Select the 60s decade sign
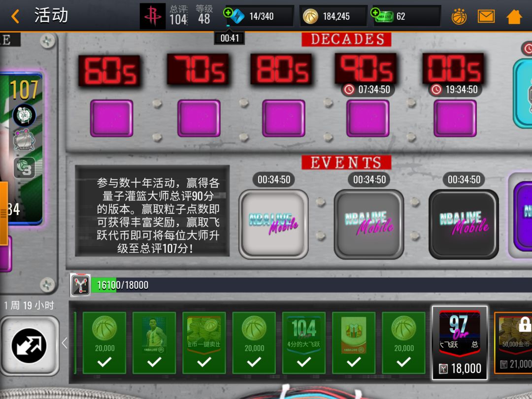The image size is (532, 399). pyautogui.click(x=109, y=70)
